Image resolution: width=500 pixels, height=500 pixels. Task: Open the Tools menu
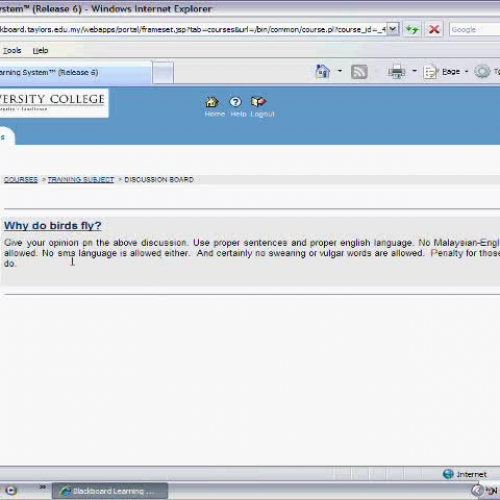tap(12, 50)
